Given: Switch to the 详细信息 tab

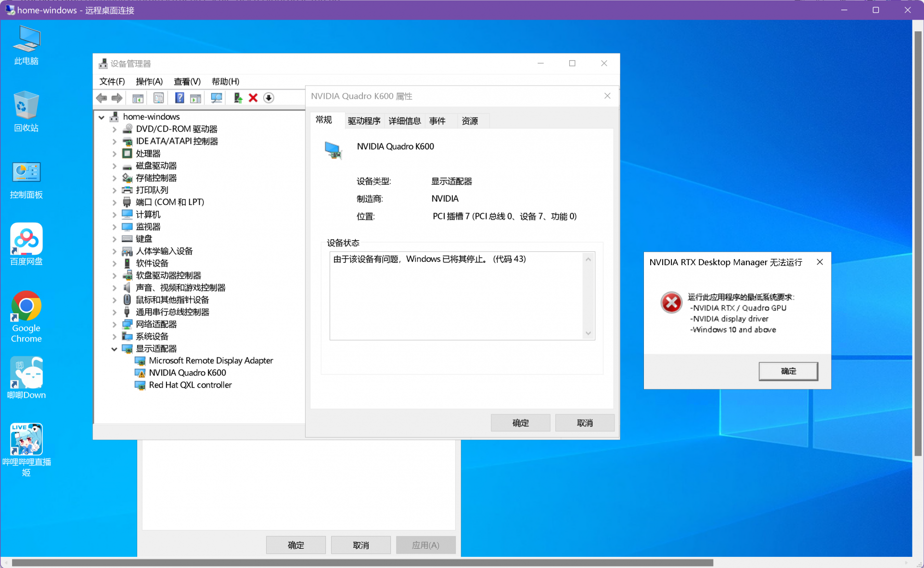Looking at the screenshot, I should pyautogui.click(x=405, y=121).
